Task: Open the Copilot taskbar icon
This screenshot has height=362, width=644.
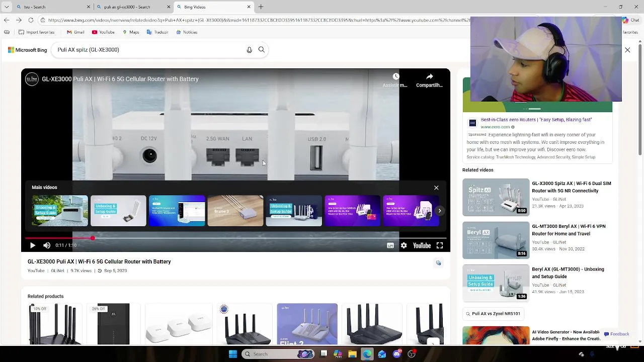Action: (338, 354)
